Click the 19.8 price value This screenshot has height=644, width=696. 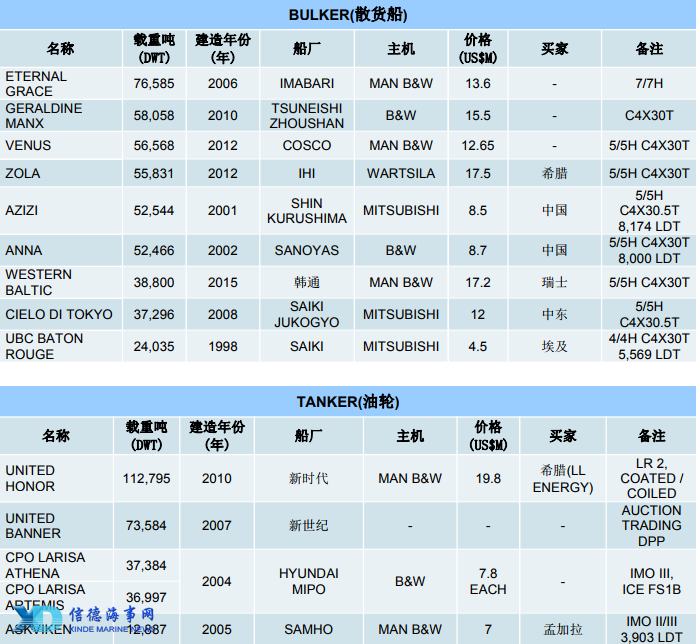pyautogui.click(x=488, y=478)
